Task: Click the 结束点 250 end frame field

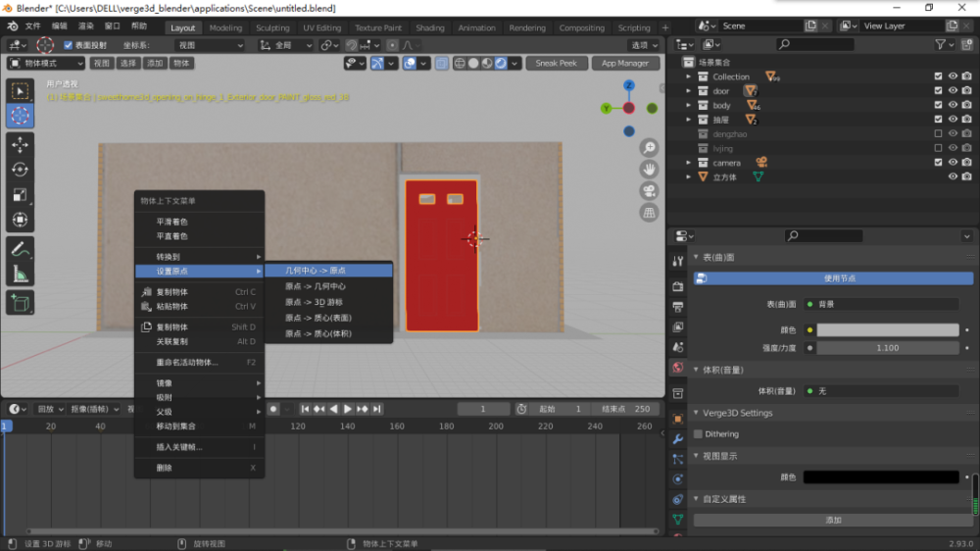Action: [625, 409]
